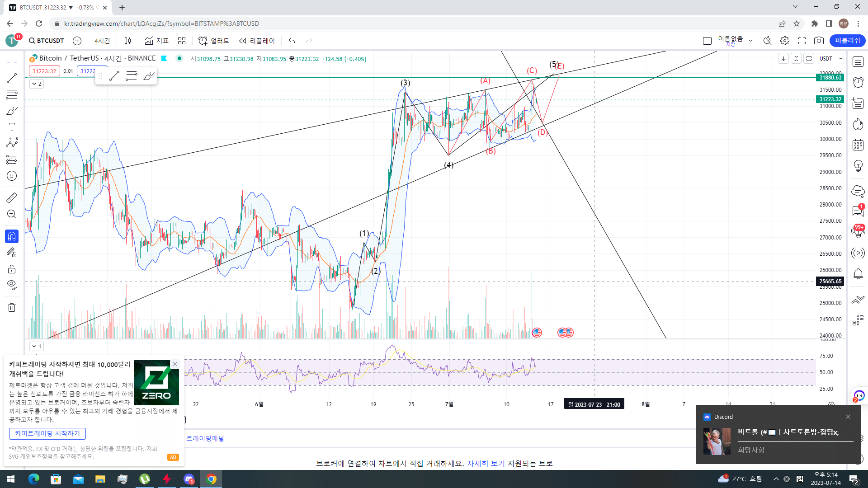
Task: Take a chart snapshot with camera icon
Action: click(x=819, y=41)
